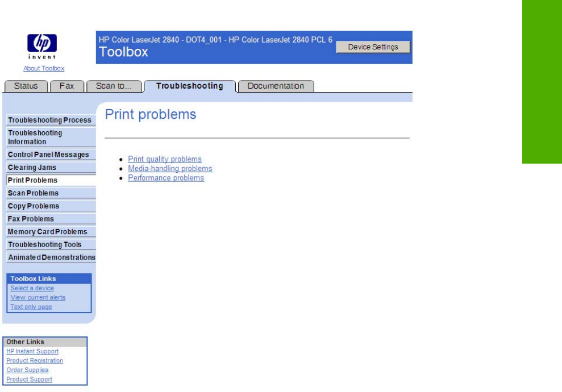Open Troubleshooting Tools sidebar item
Screen dimensions: 562x392
[51, 245]
